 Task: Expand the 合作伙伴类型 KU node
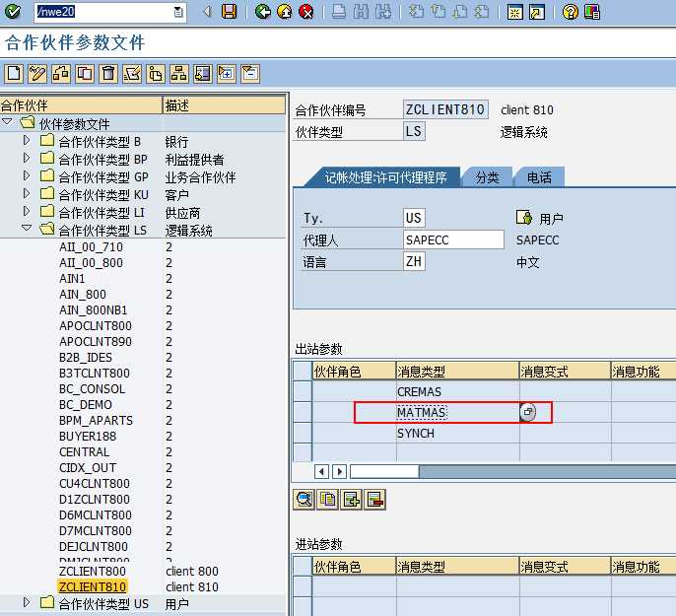click(x=27, y=193)
